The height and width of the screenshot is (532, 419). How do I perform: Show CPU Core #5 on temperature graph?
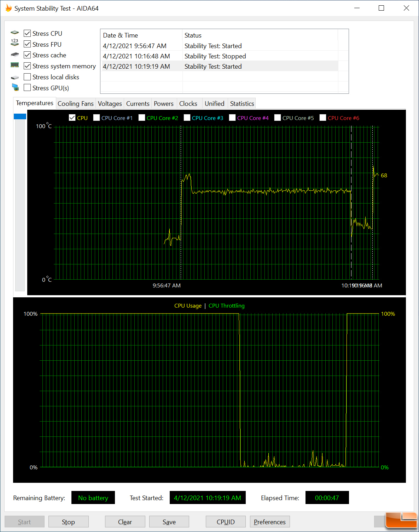278,118
